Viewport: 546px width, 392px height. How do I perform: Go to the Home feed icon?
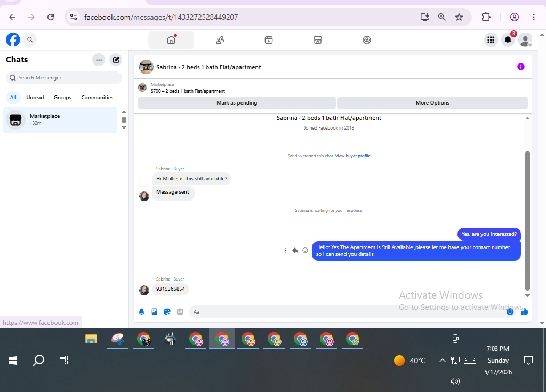pos(171,40)
